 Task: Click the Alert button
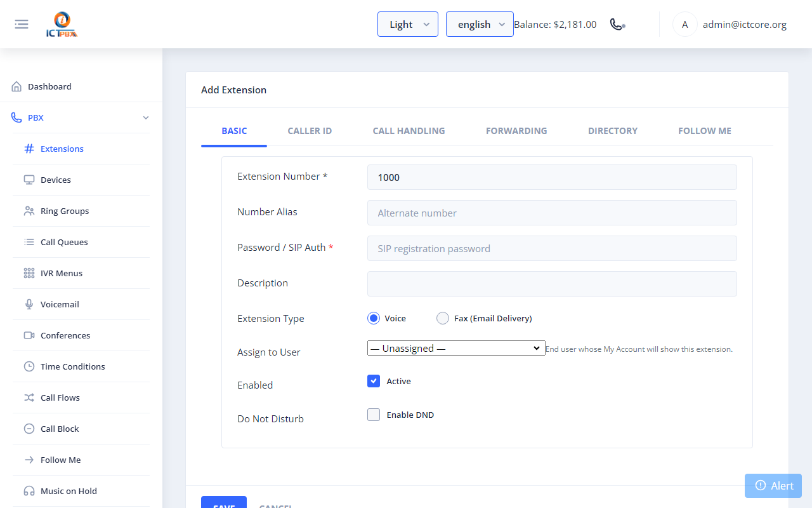[773, 486]
